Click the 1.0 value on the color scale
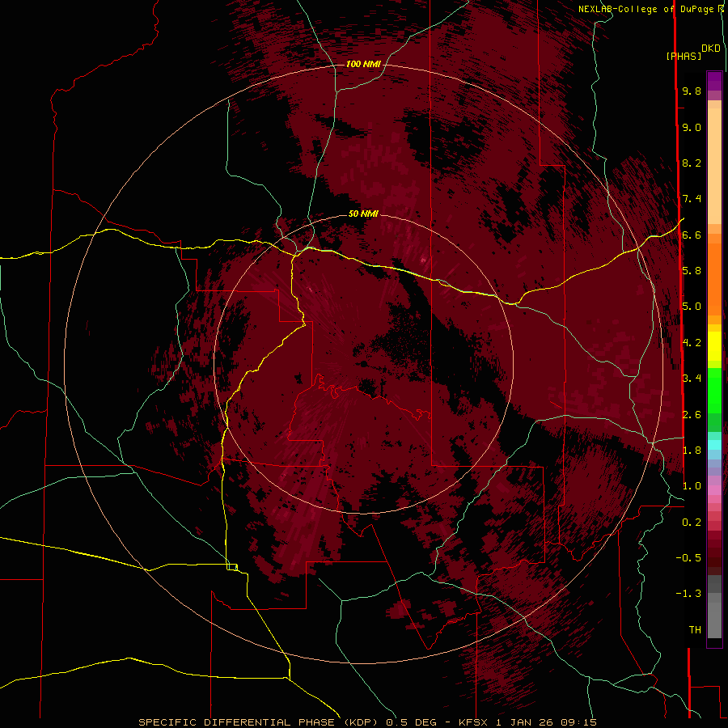The image size is (728, 728). tap(692, 486)
